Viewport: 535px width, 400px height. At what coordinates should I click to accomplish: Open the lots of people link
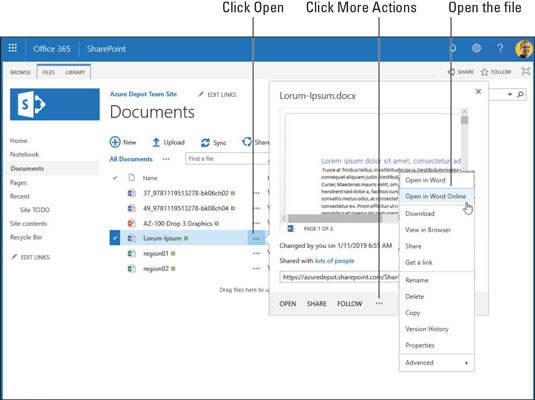334,261
